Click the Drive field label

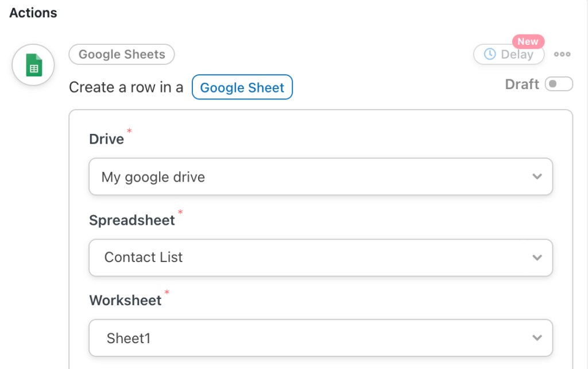click(x=107, y=139)
